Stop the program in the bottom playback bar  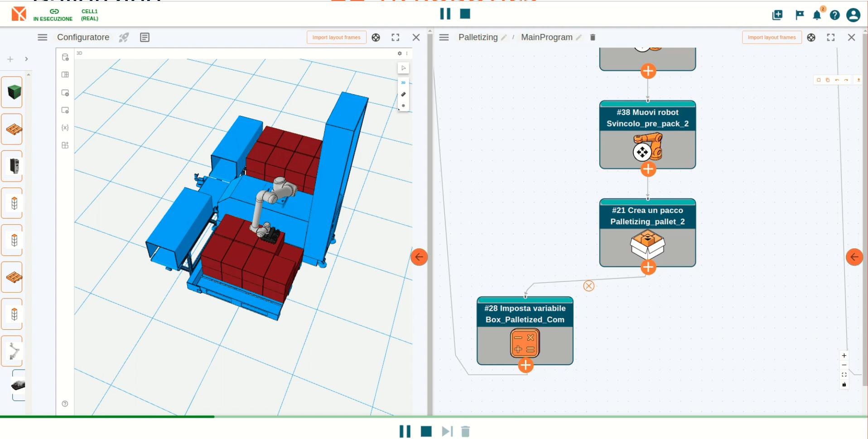426,431
